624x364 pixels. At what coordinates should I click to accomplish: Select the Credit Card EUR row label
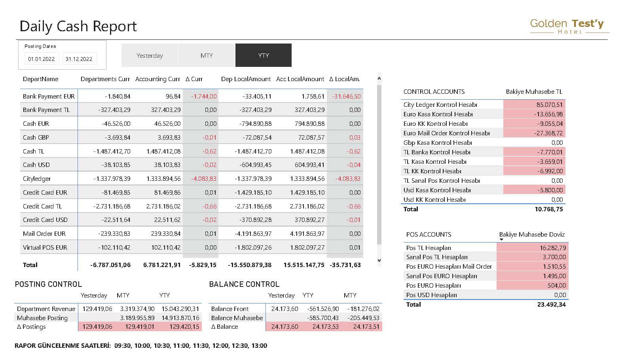point(45,193)
